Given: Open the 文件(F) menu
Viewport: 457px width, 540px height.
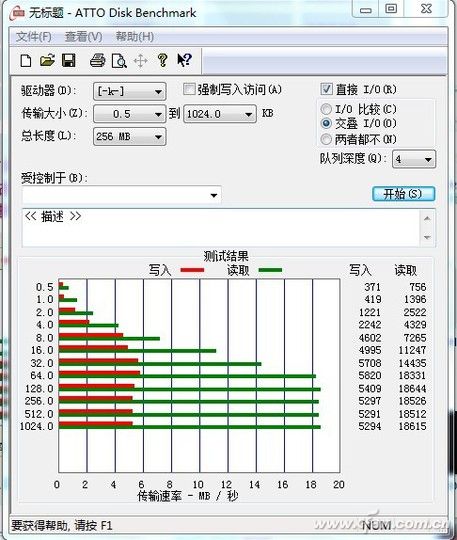Looking at the screenshot, I should point(34,37).
